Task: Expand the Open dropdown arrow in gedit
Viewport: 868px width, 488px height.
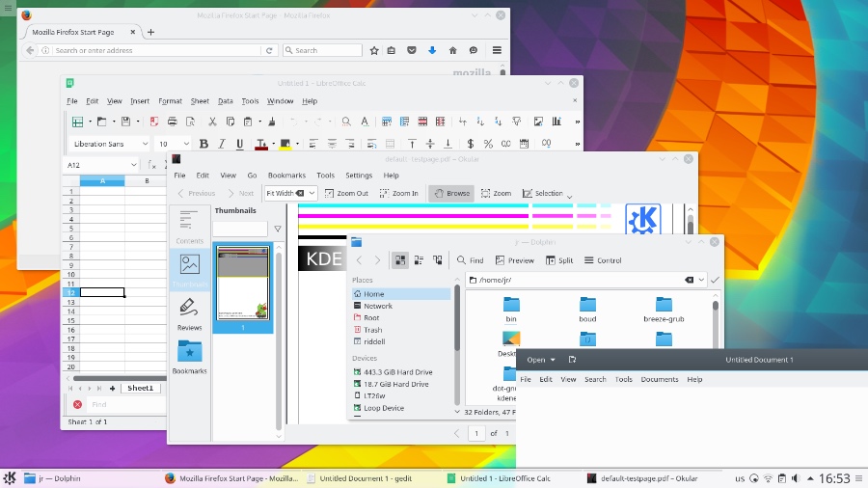Action: (x=553, y=360)
